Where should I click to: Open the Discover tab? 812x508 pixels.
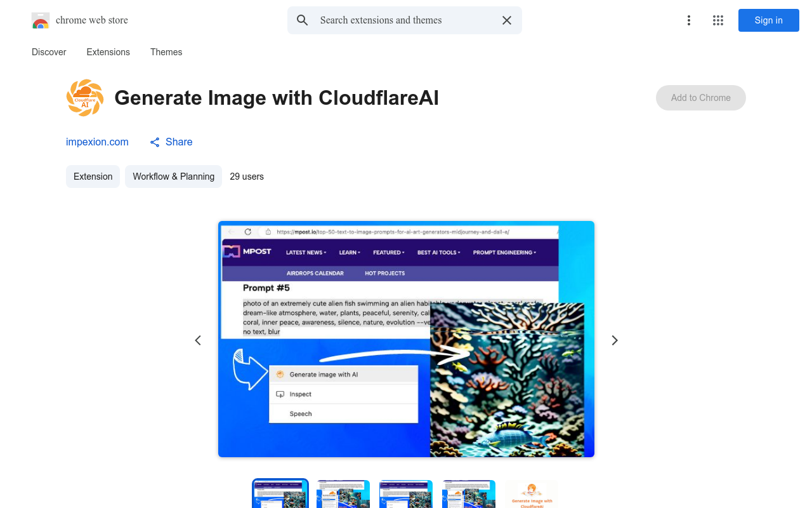(x=49, y=52)
